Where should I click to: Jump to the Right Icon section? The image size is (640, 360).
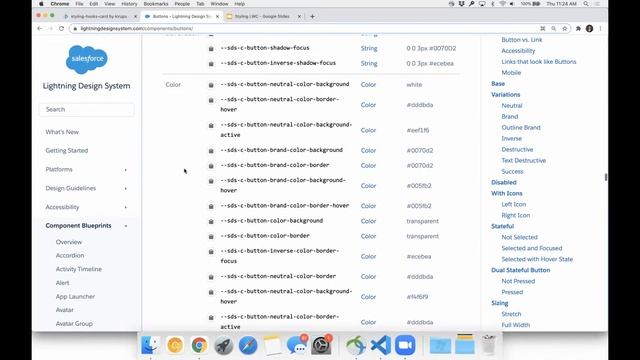click(516, 216)
